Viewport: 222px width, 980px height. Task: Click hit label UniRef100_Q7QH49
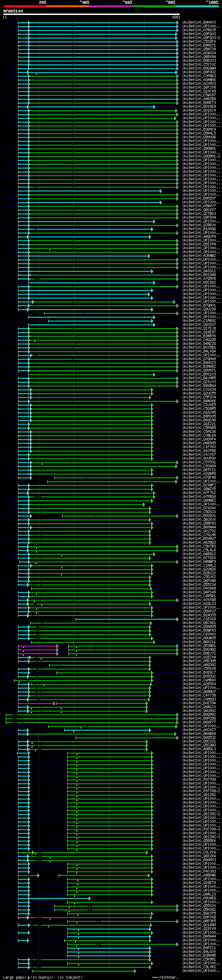click(199, 359)
